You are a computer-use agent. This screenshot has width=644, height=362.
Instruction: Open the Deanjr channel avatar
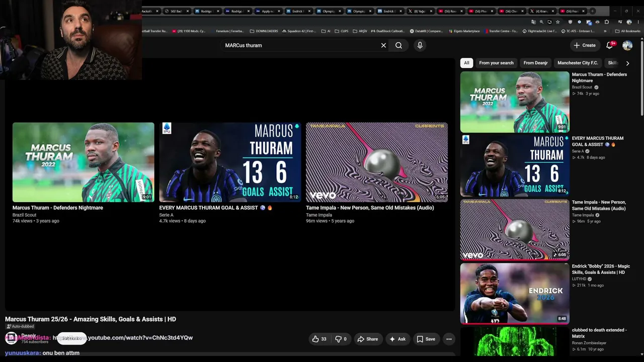pyautogui.click(x=11, y=338)
